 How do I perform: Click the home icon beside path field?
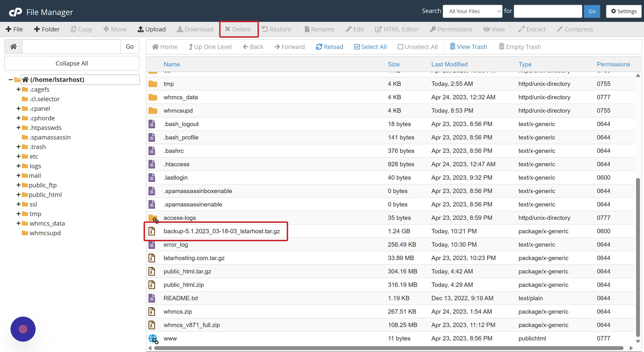point(13,46)
